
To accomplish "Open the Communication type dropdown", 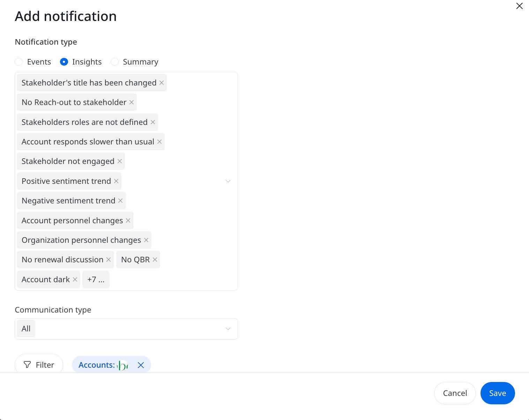I will tap(228, 329).
